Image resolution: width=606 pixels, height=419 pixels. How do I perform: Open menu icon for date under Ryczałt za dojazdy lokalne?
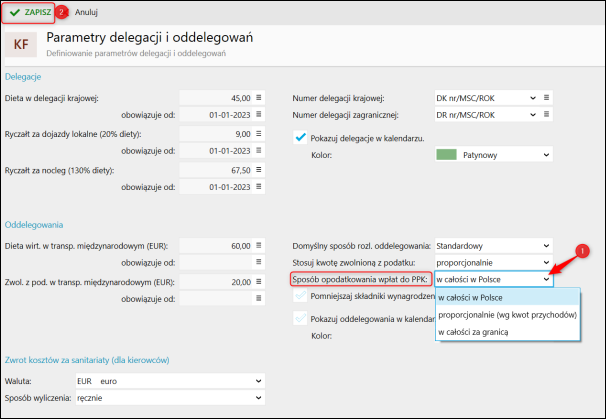[x=259, y=150]
